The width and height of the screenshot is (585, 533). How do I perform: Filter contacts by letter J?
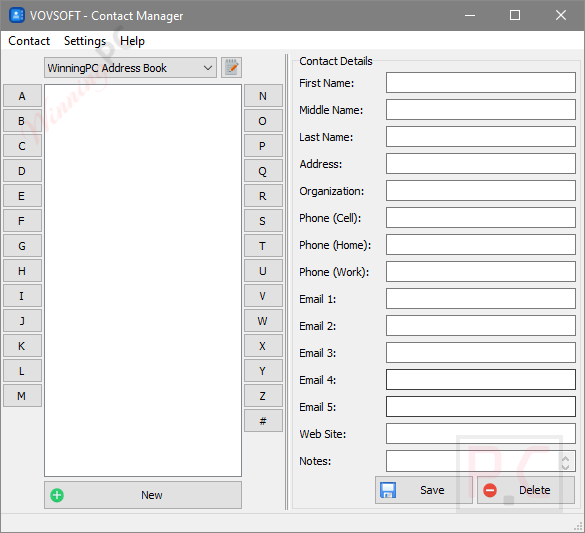point(22,321)
